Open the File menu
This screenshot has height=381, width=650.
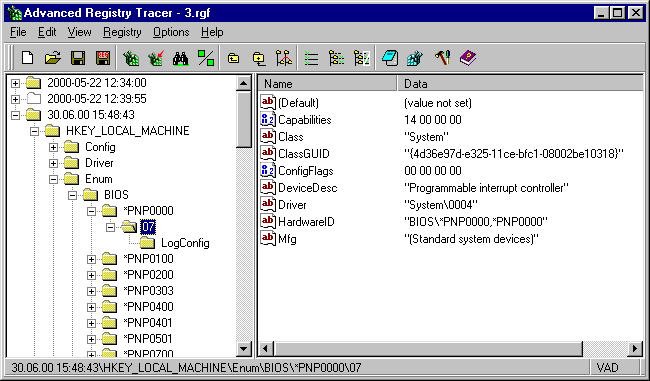pos(18,32)
